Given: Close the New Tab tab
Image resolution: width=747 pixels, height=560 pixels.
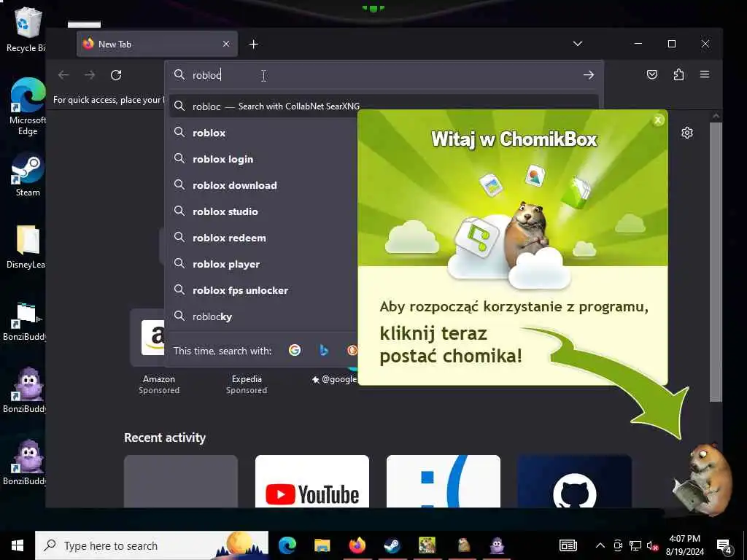Looking at the screenshot, I should click(226, 44).
